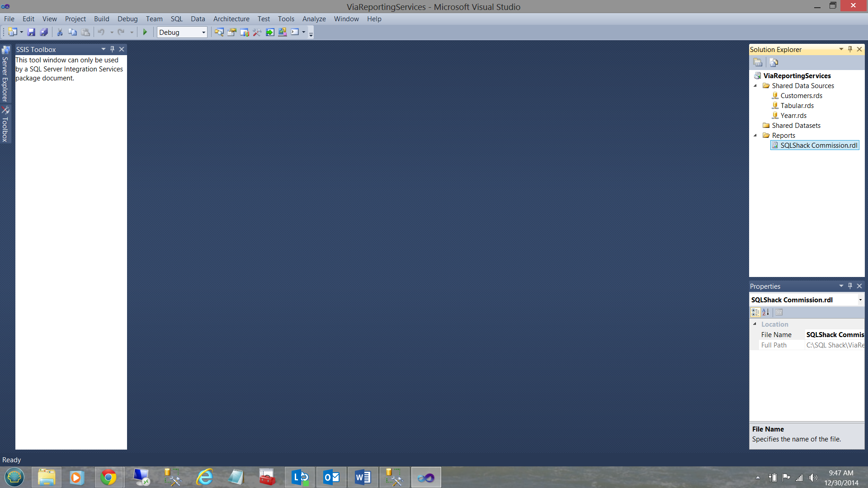Image resolution: width=868 pixels, height=488 pixels.
Task: Toggle Alphabetical sort in Properties panel
Action: [x=765, y=312]
